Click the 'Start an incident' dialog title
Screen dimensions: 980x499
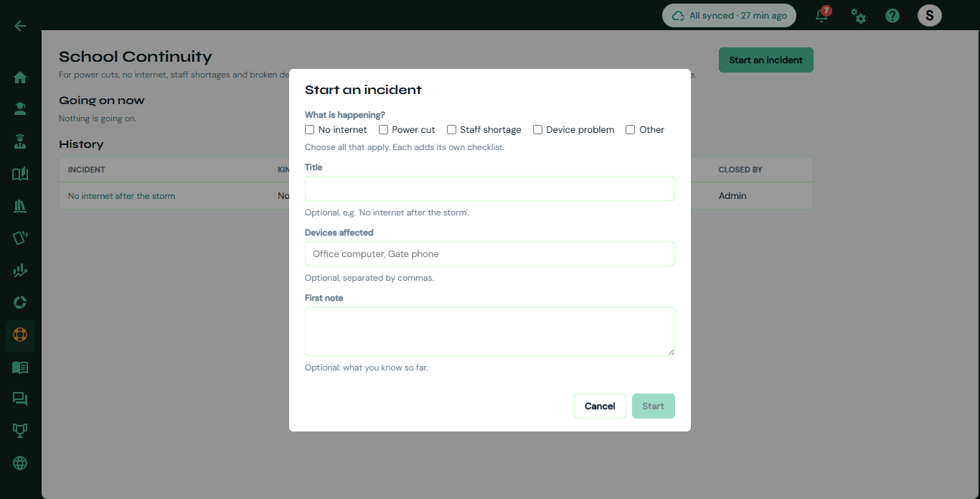tap(363, 90)
